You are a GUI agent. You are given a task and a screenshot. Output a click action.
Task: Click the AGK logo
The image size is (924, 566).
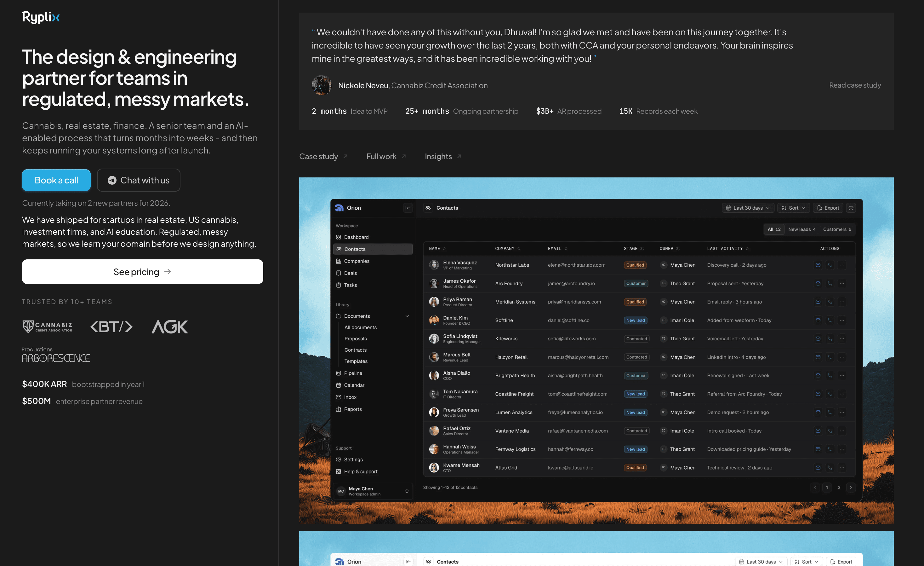pos(169,326)
